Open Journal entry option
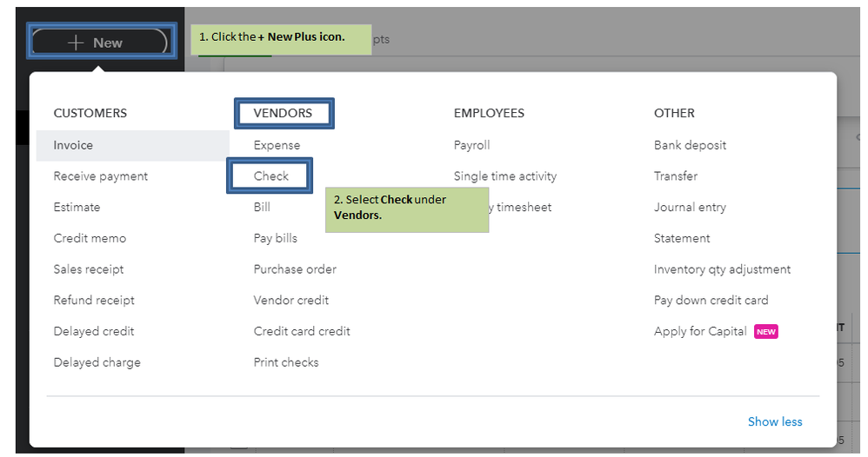Image resolution: width=868 pixels, height=457 pixels. coord(690,208)
